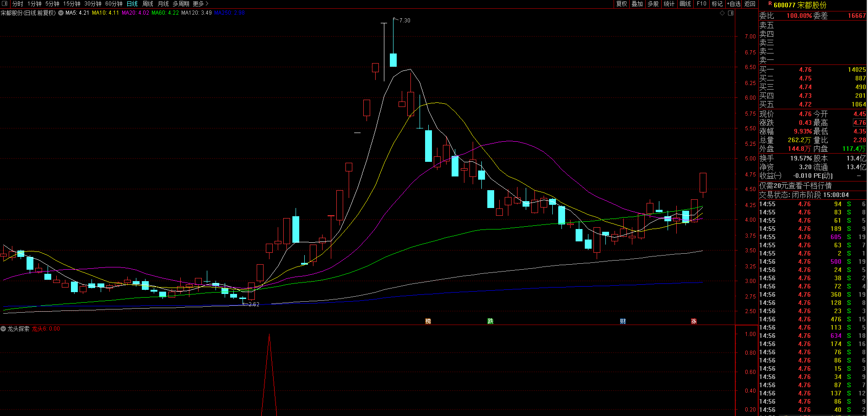Image resolution: width=868 pixels, height=416 pixels.
Task: Activate the 画线 drawing tool
Action: click(685, 4)
